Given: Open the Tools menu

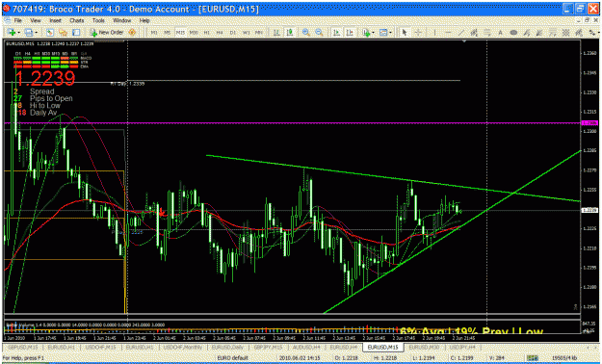Looking at the screenshot, I should click(x=98, y=20).
